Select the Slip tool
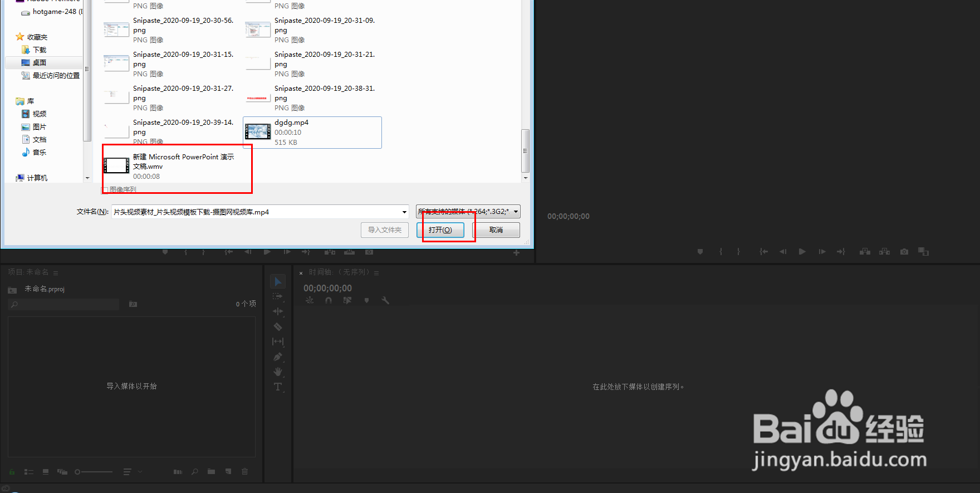The height and width of the screenshot is (493, 980). coord(278,341)
